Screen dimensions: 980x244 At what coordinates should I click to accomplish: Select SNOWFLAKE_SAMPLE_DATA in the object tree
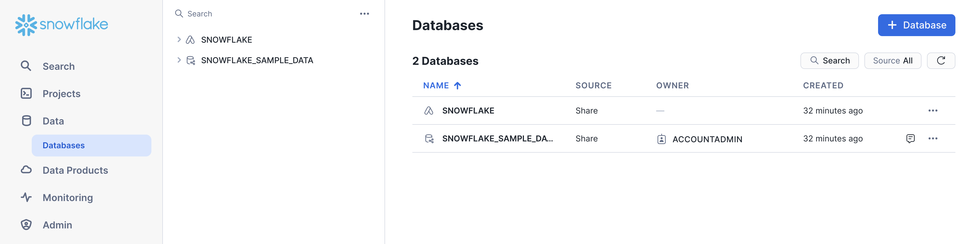click(257, 60)
